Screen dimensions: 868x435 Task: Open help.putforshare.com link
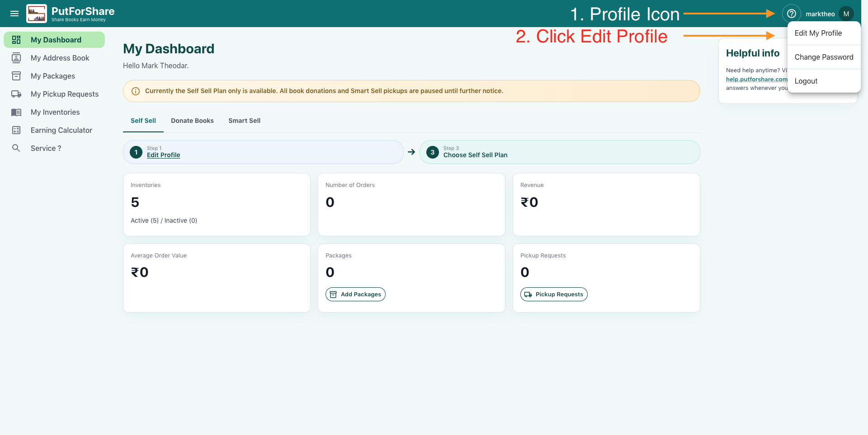(756, 79)
